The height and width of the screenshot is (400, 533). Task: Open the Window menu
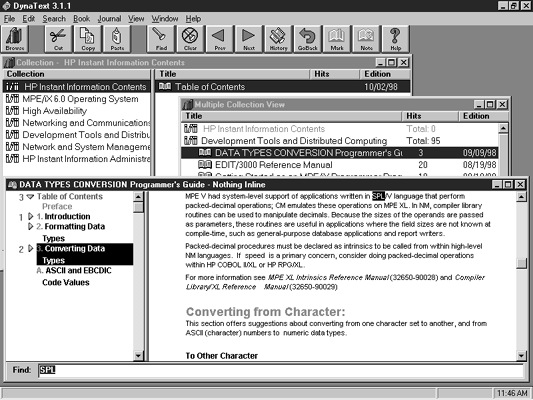pos(165,19)
